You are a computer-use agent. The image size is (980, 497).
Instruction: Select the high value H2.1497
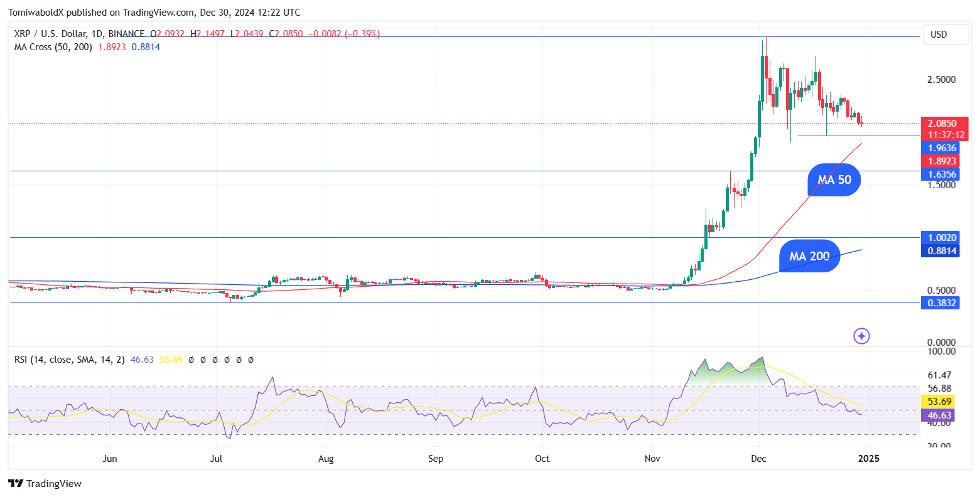click(207, 34)
